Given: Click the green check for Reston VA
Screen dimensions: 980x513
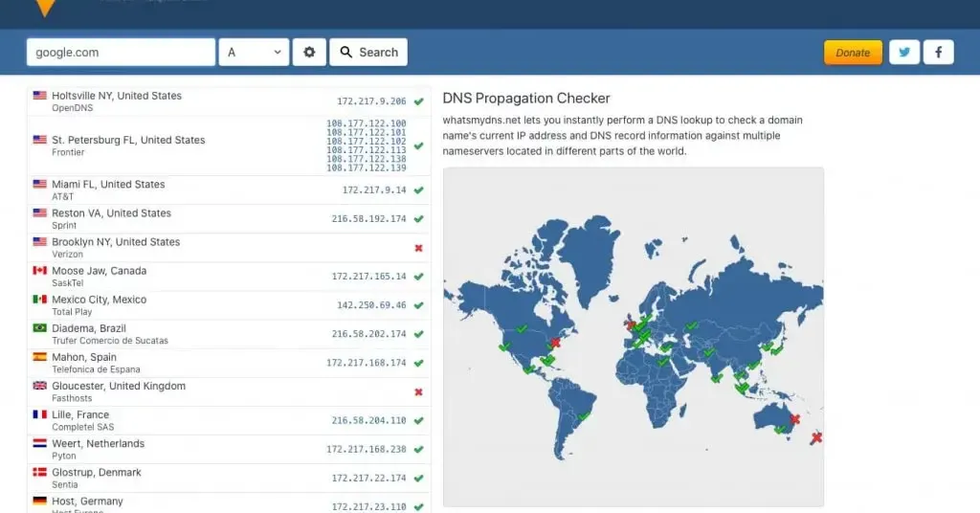Looking at the screenshot, I should tap(419, 219).
